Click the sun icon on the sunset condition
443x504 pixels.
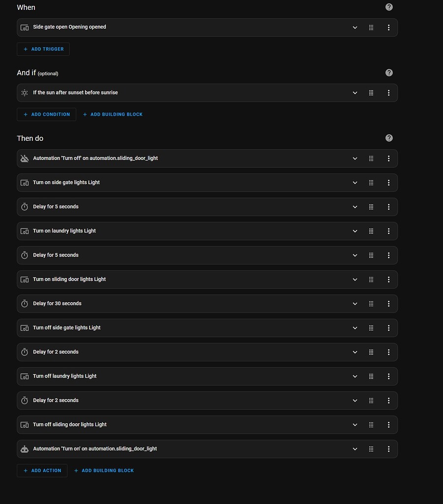tap(25, 93)
